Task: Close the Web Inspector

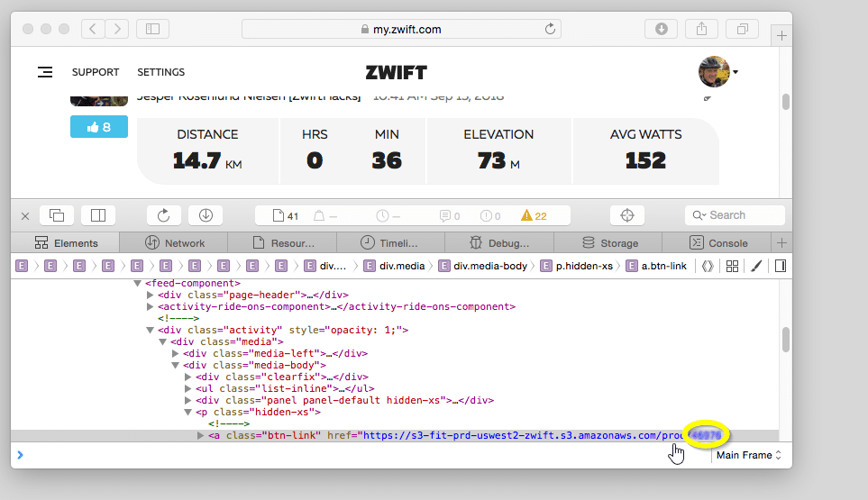Action: point(25,215)
